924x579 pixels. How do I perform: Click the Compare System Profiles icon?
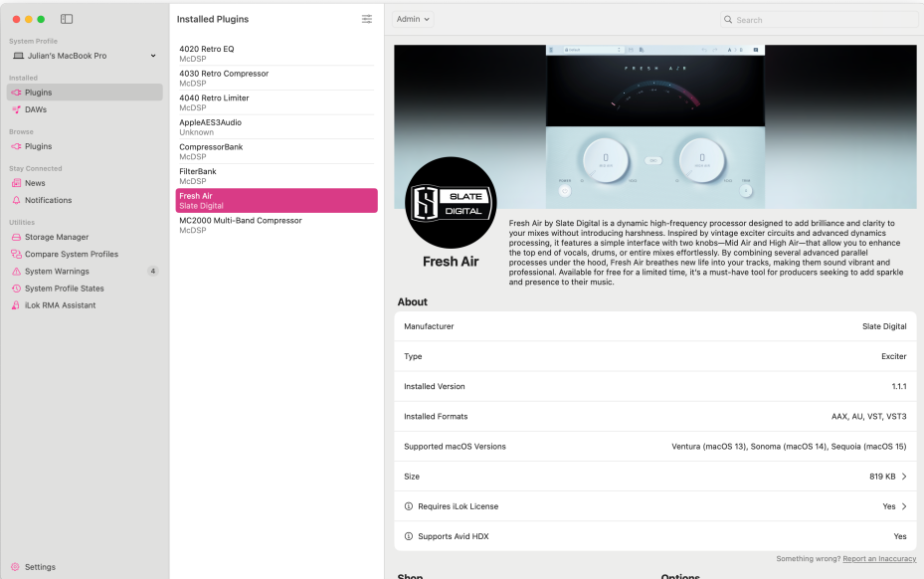(x=17, y=254)
